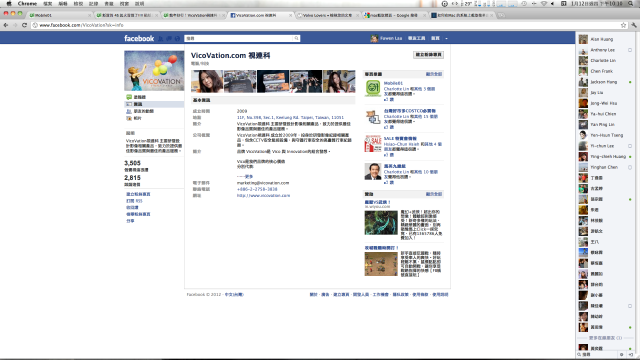Go back with Chrome's back arrow
The height and width of the screenshot is (360, 640).
(6, 25)
